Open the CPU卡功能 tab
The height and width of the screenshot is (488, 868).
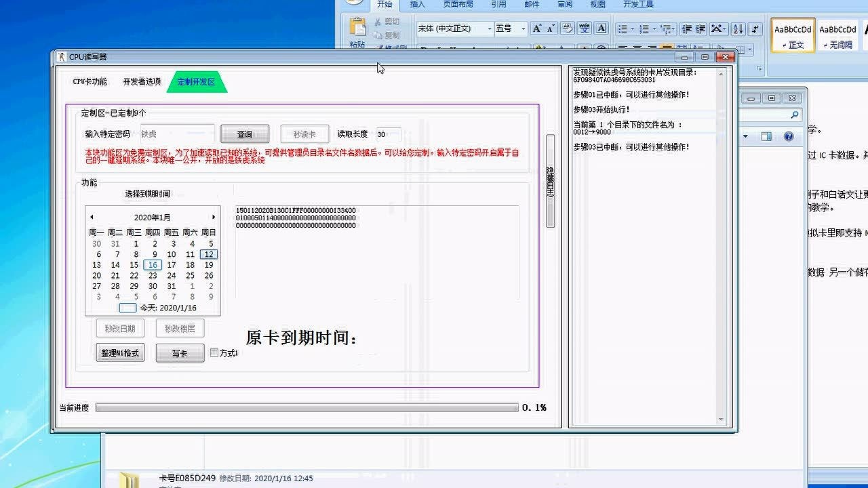90,81
